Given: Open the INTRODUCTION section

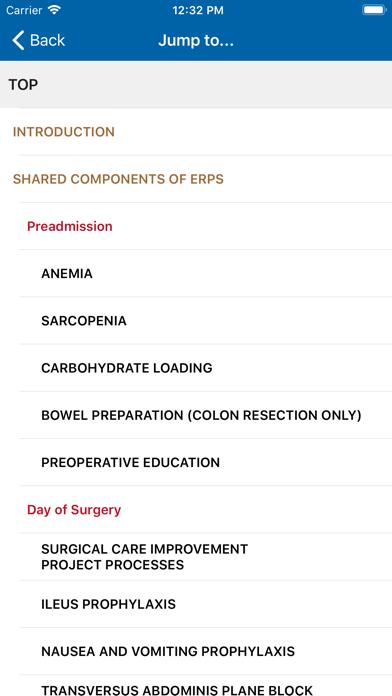Looking at the screenshot, I should coord(196,132).
